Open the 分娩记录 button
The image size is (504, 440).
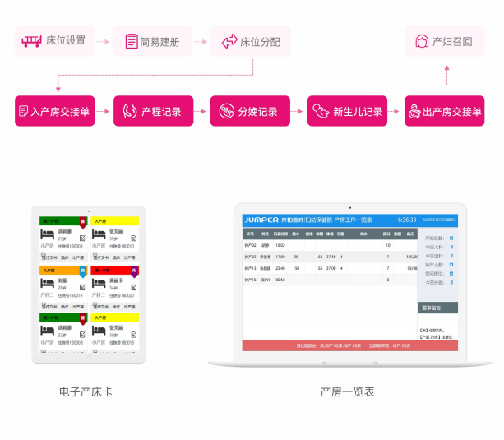[250, 111]
